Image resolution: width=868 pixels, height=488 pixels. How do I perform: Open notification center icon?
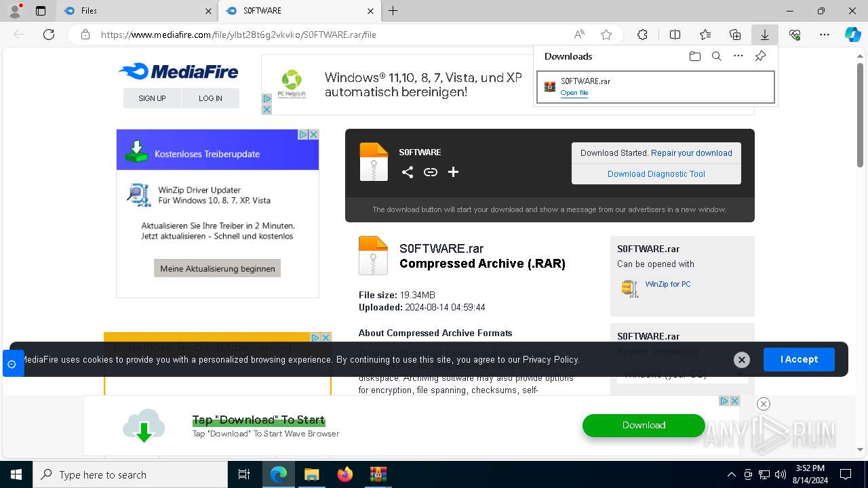click(846, 474)
